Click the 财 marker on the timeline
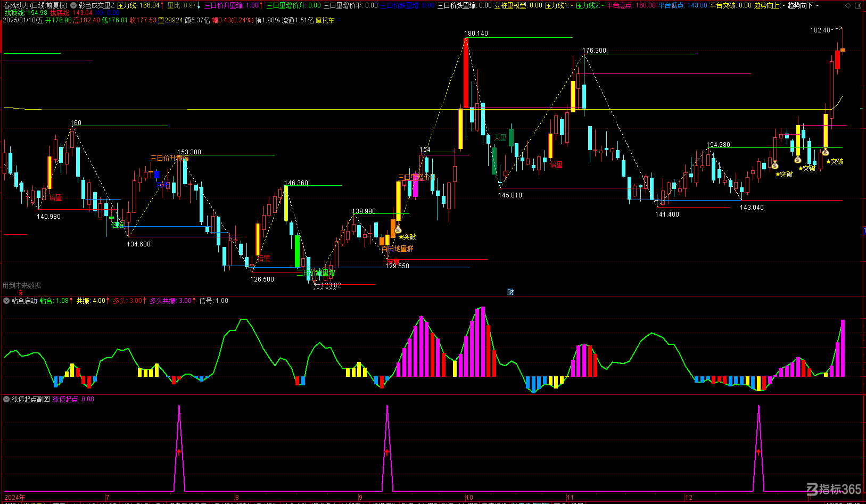This screenshot has width=866, height=504. coord(510,292)
